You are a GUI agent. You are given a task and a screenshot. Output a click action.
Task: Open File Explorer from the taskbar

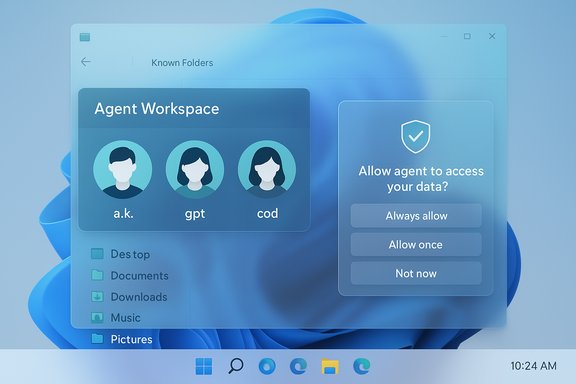point(330,366)
